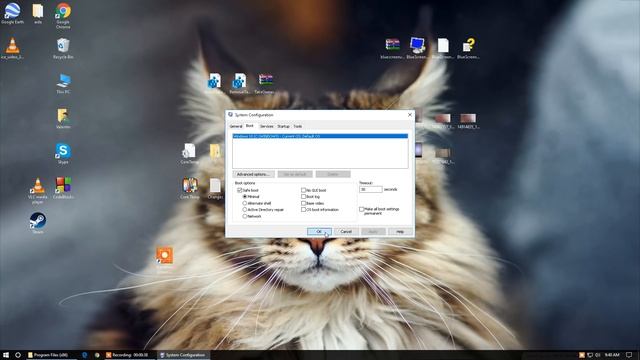Click the Cortana circle on the taskbar
This screenshot has width=640, height=360.
tap(18, 355)
